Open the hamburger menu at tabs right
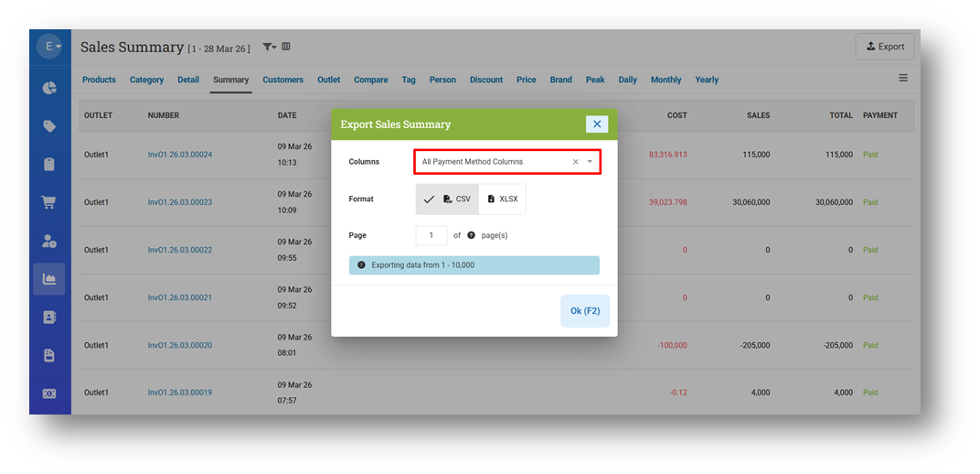This screenshot has width=980, height=474. coord(903,78)
